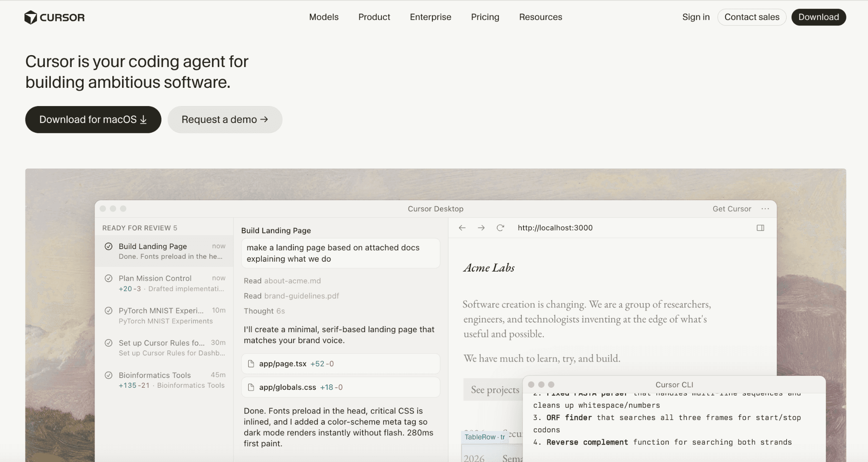Screen dimensions: 868x462
Task: Select the Bioinformatics Tools task
Action: coord(164,380)
